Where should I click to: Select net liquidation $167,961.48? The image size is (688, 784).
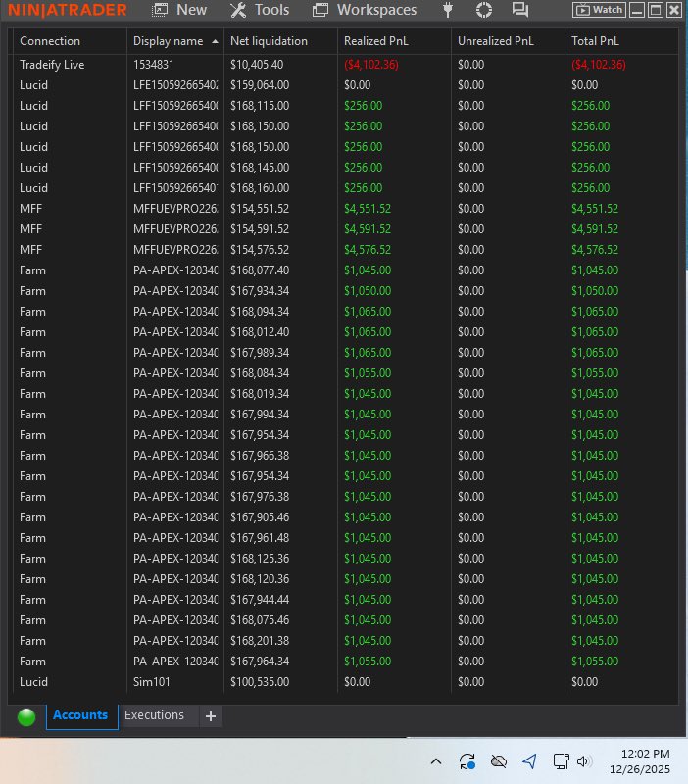pos(260,538)
